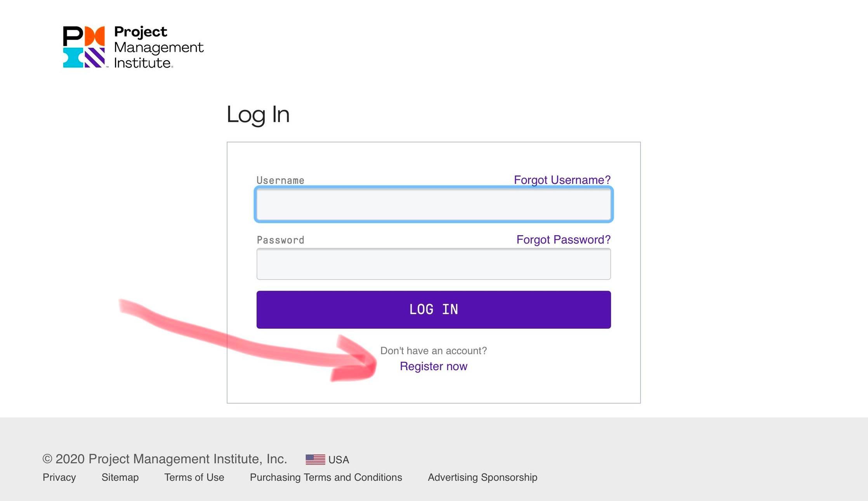Focus the Username input field
Screen dimensions: 868x501
click(434, 205)
